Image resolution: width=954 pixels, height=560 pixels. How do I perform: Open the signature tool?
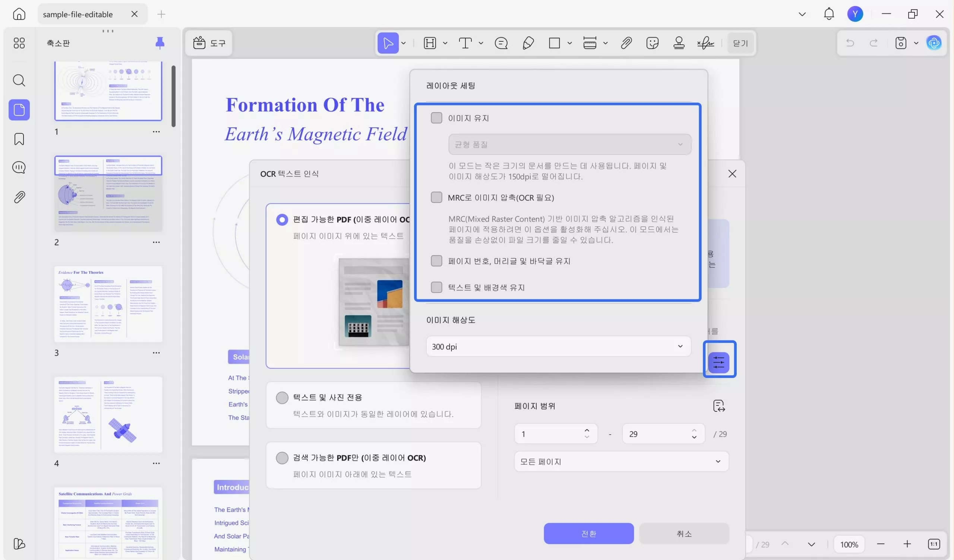click(706, 43)
